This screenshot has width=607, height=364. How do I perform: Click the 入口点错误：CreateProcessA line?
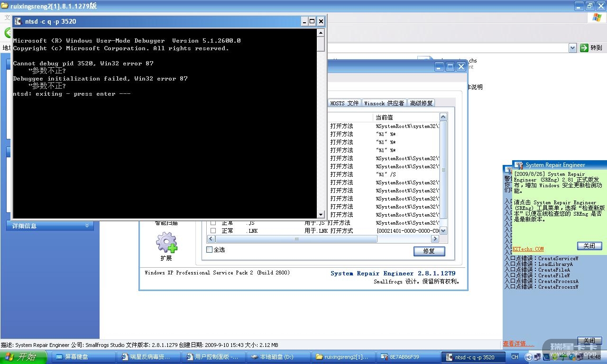tap(541, 282)
